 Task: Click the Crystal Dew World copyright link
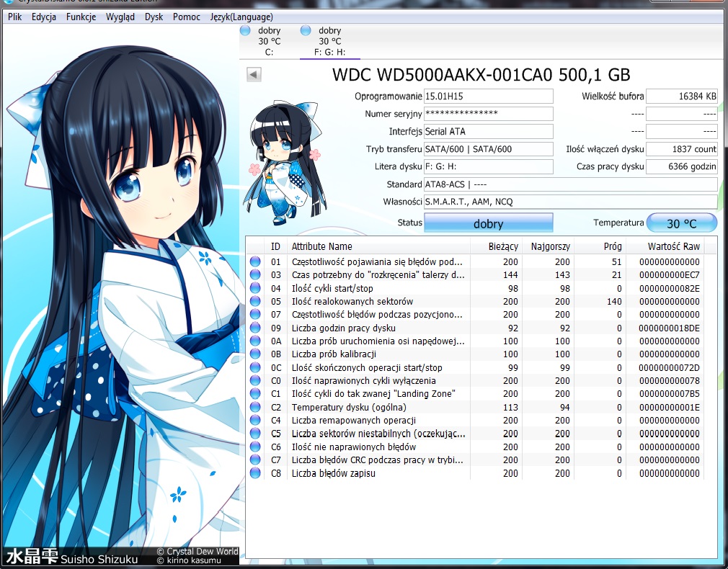point(197,552)
